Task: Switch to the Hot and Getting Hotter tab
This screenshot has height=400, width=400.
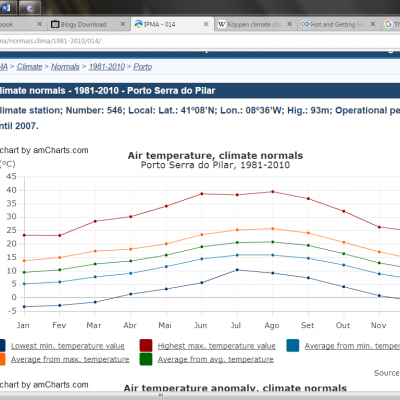Action: pyautogui.click(x=338, y=24)
